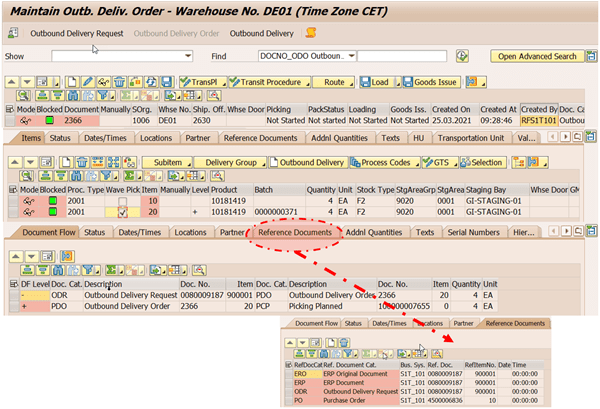
Task: Click the green Blocked status of item 10
Action: [54, 200]
